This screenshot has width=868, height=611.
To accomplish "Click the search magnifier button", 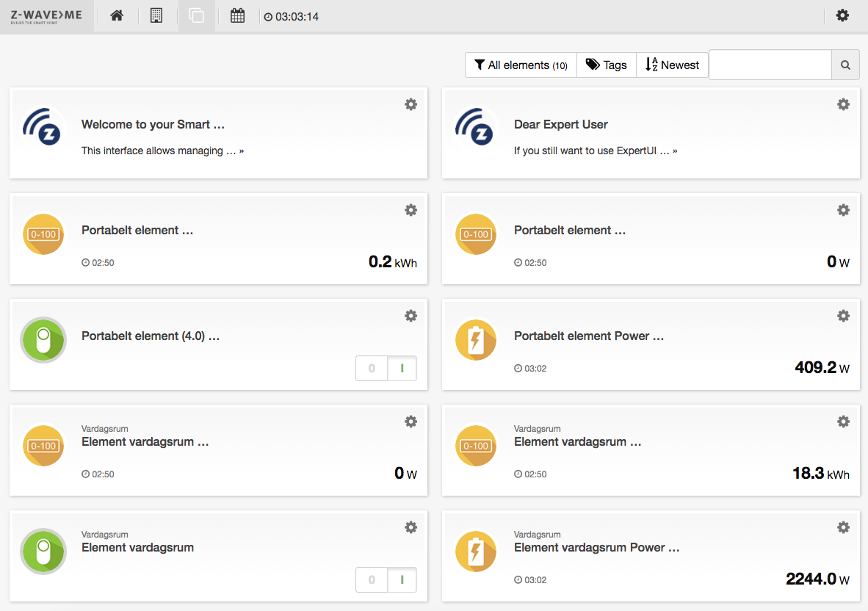I will pos(845,65).
